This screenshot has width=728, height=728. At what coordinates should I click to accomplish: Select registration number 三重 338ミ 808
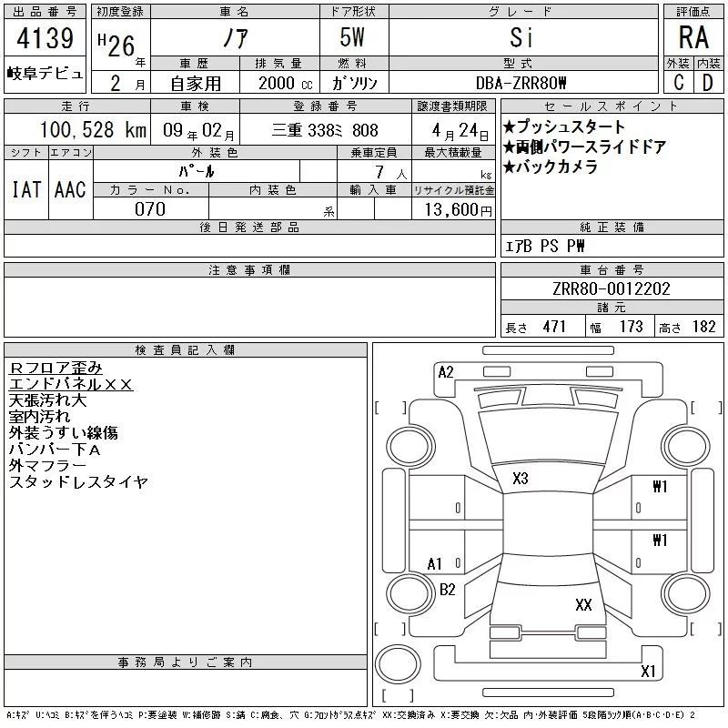click(325, 130)
